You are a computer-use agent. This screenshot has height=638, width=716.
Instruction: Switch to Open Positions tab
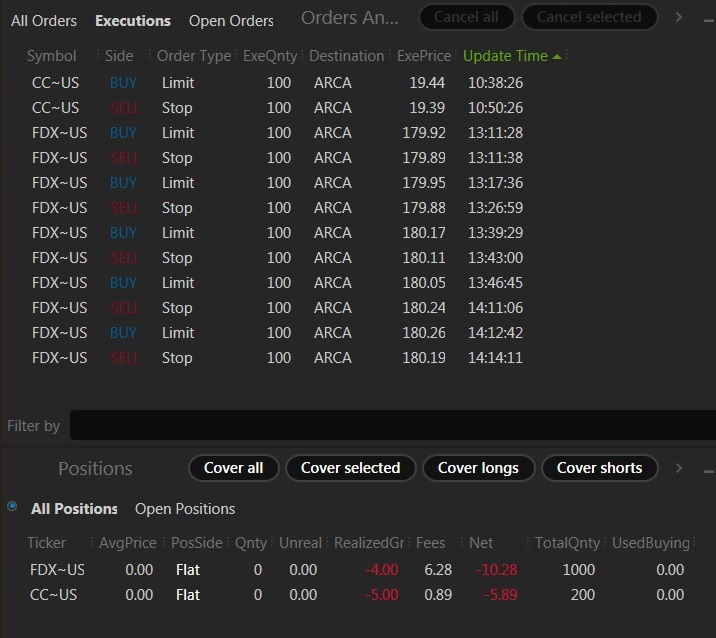pyautogui.click(x=185, y=509)
